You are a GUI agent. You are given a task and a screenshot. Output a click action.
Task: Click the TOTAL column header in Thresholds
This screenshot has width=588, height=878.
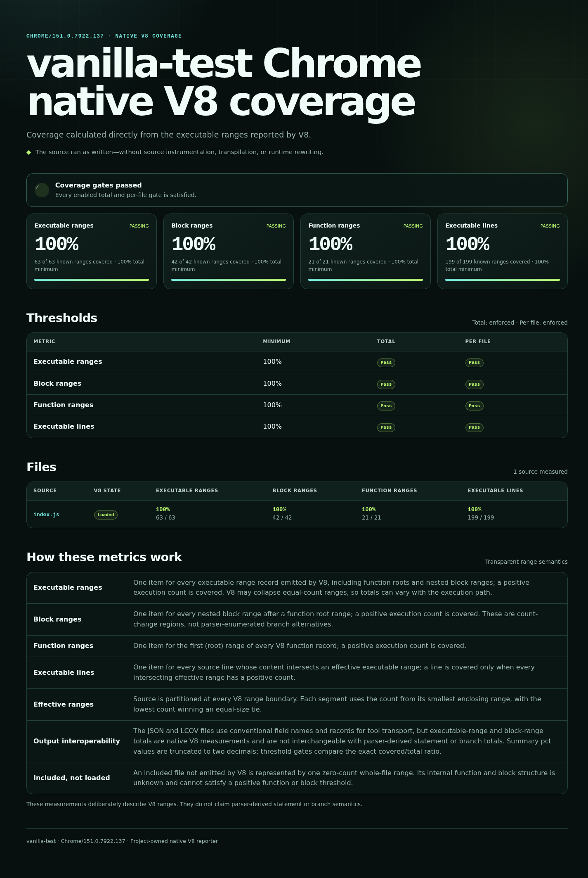[x=386, y=342]
